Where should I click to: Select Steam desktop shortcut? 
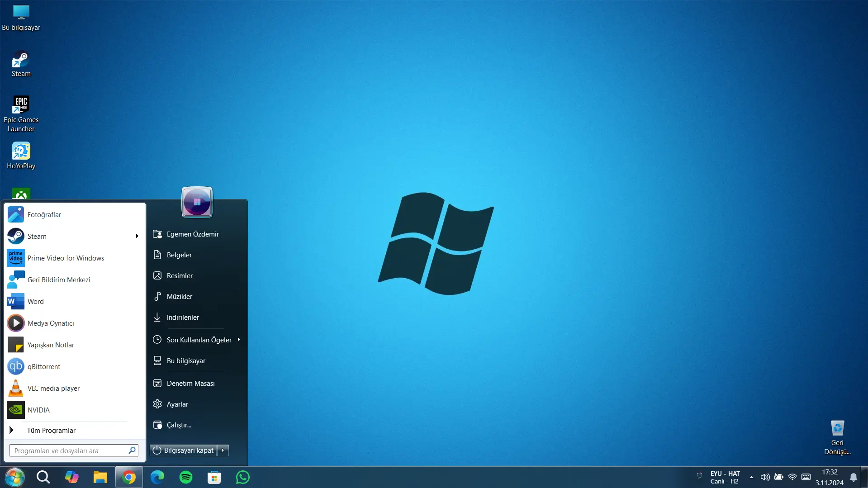[21, 64]
